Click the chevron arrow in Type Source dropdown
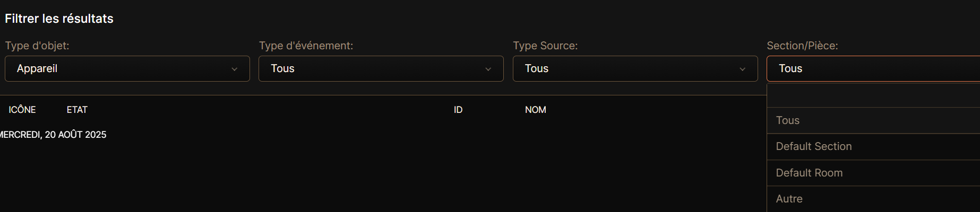The width and height of the screenshot is (980, 212). [x=742, y=69]
